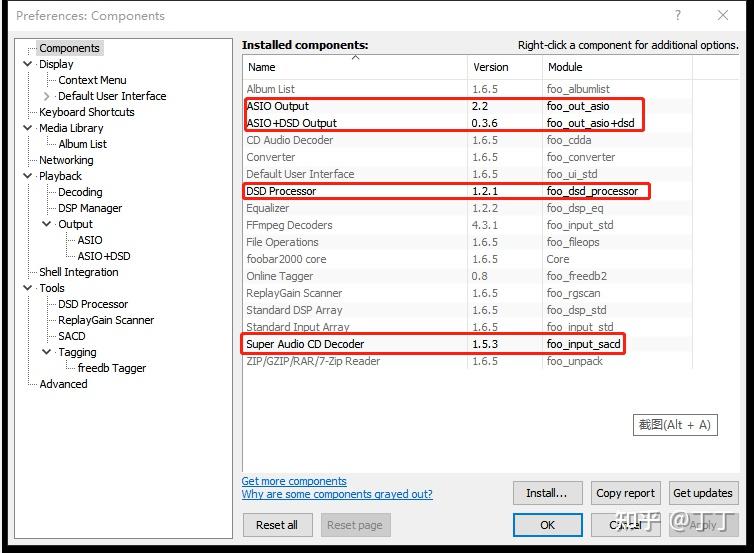Image resolution: width=754 pixels, height=553 pixels.
Task: Select the File Operations row
Action: click(467, 242)
